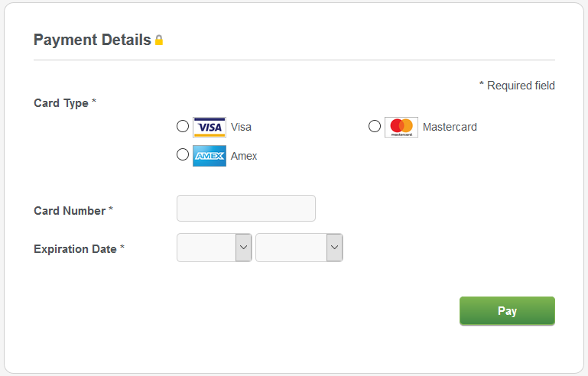Select the Visa radio button

(183, 126)
